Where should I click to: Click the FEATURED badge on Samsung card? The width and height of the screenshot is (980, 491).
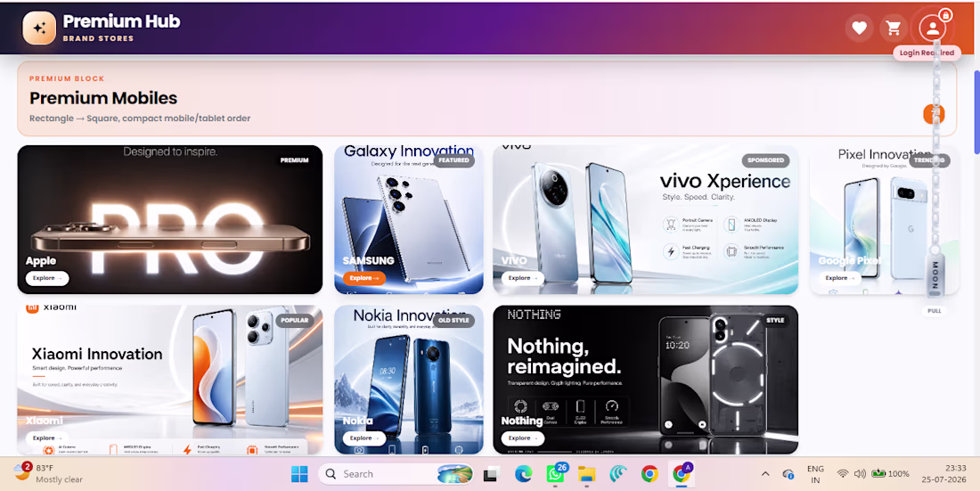tap(453, 160)
